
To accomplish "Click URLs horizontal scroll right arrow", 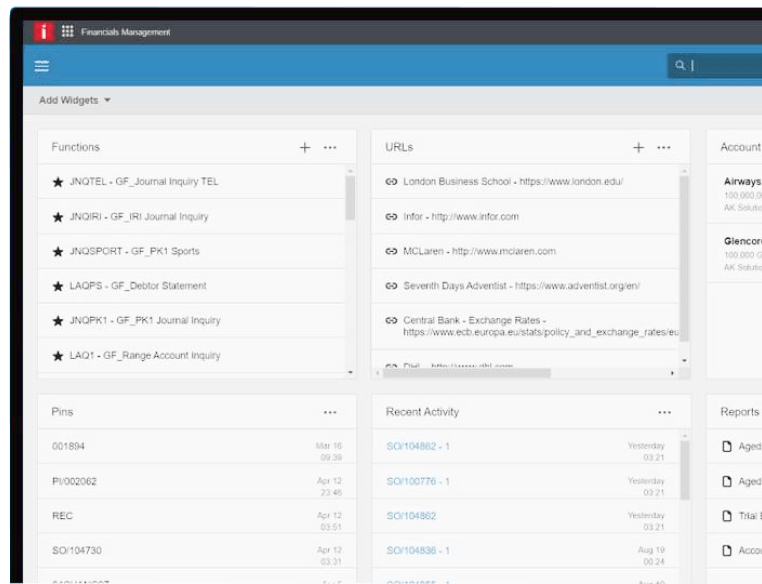I will pyautogui.click(x=672, y=373).
